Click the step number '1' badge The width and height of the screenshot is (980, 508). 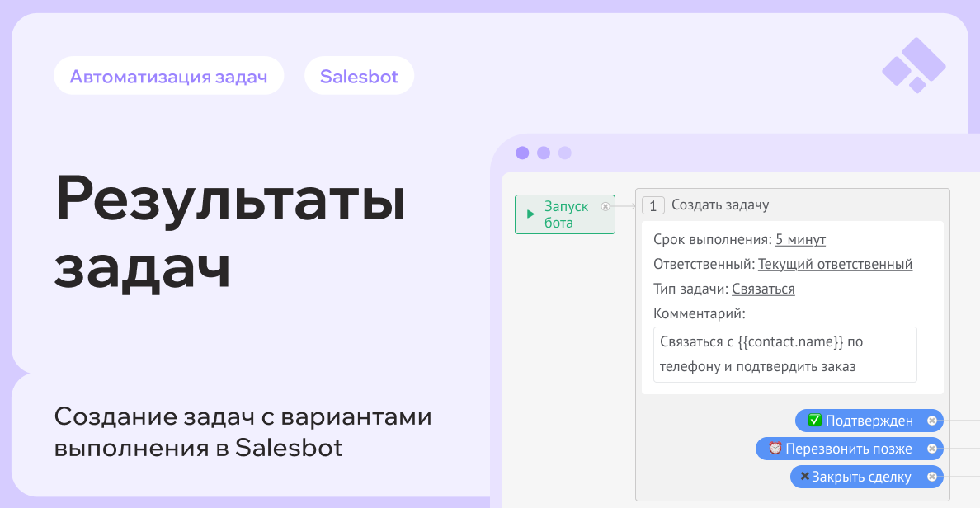pos(653,205)
